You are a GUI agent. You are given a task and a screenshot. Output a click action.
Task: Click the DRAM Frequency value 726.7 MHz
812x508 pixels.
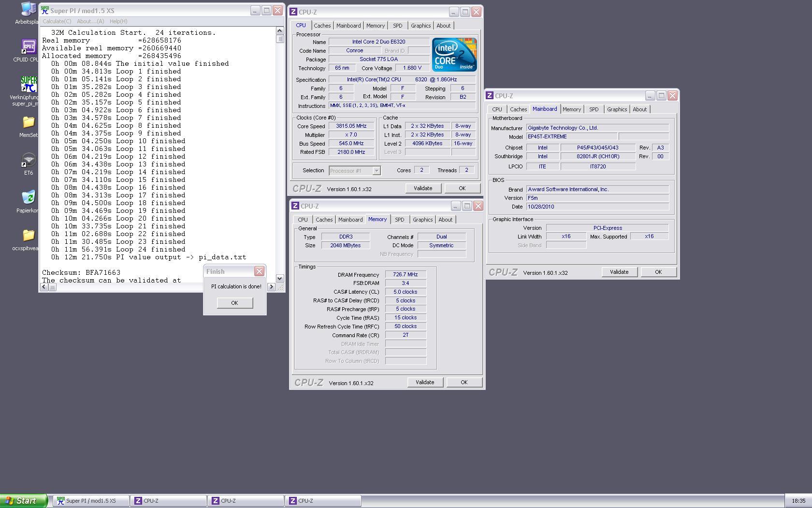click(x=406, y=274)
